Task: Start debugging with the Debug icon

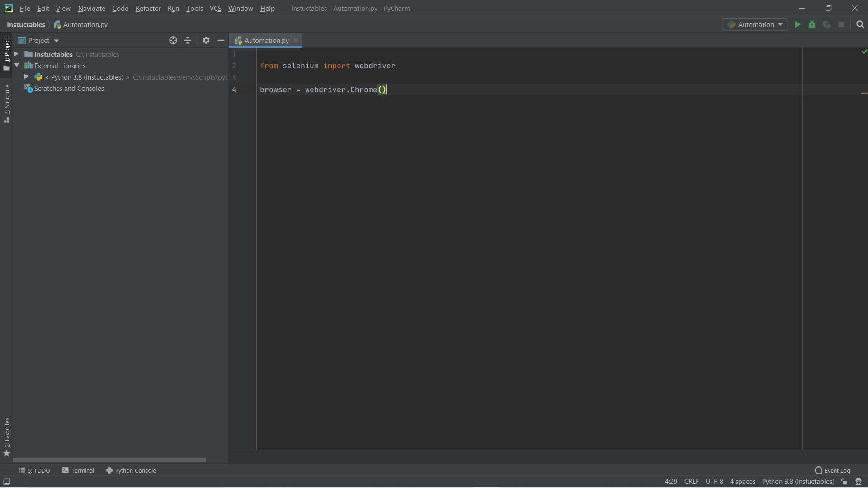Action: (812, 24)
